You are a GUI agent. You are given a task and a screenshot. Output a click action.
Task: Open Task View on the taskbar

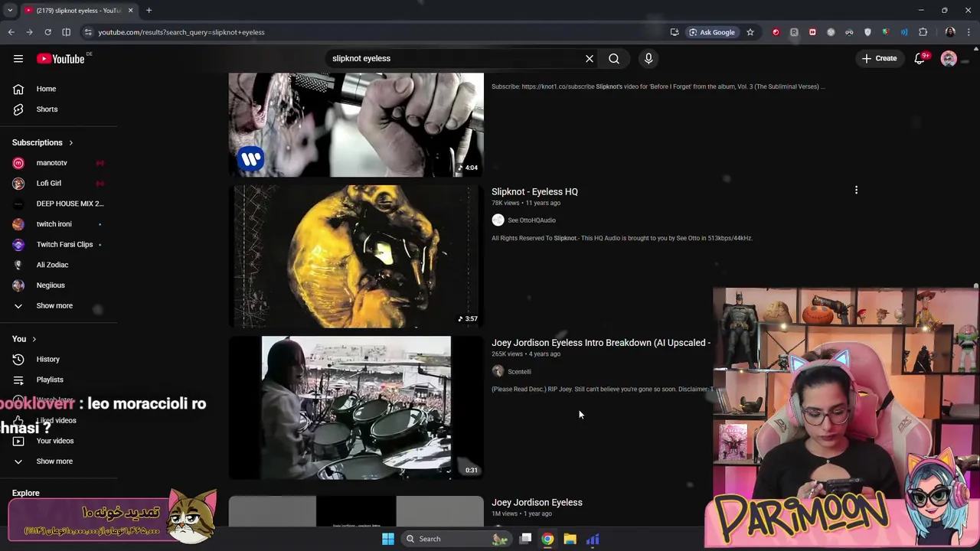(525, 539)
